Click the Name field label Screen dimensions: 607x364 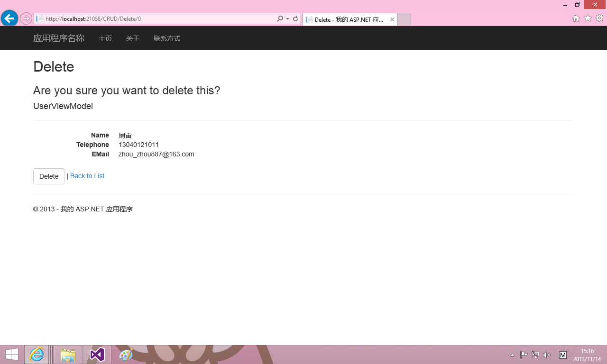[100, 135]
